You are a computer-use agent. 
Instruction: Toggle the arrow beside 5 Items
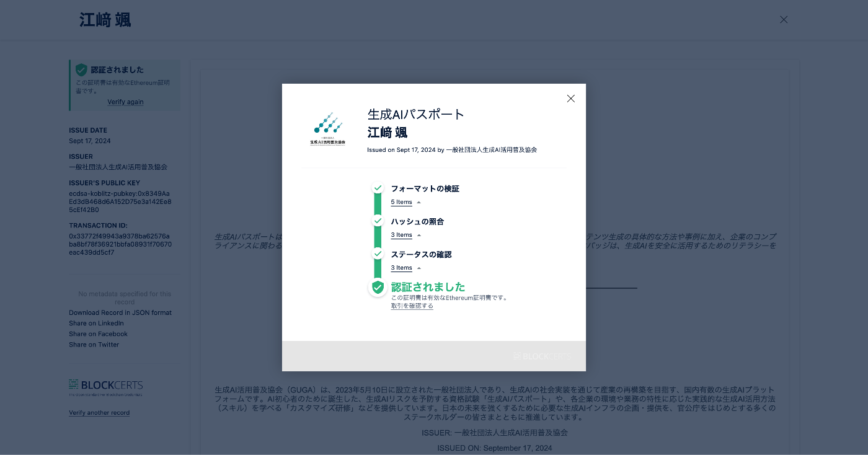419,203
